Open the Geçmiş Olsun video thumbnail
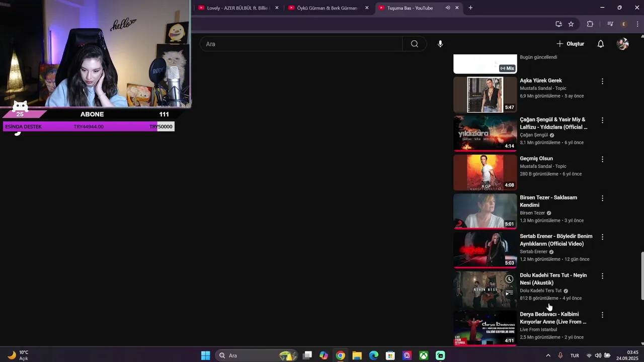The width and height of the screenshot is (644, 362). click(485, 172)
